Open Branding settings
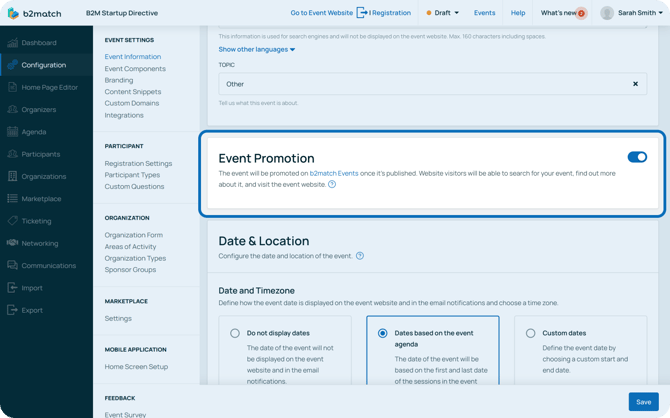 pos(119,80)
